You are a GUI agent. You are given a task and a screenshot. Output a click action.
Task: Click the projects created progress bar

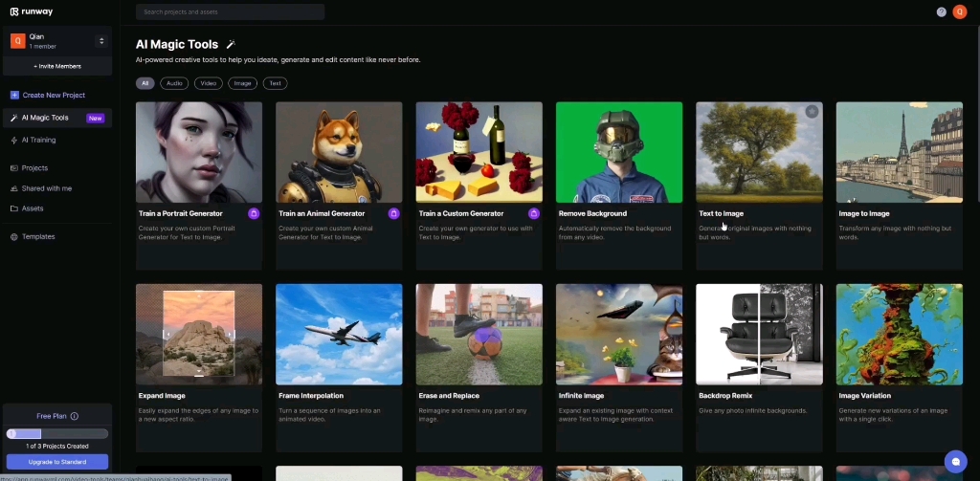click(57, 433)
